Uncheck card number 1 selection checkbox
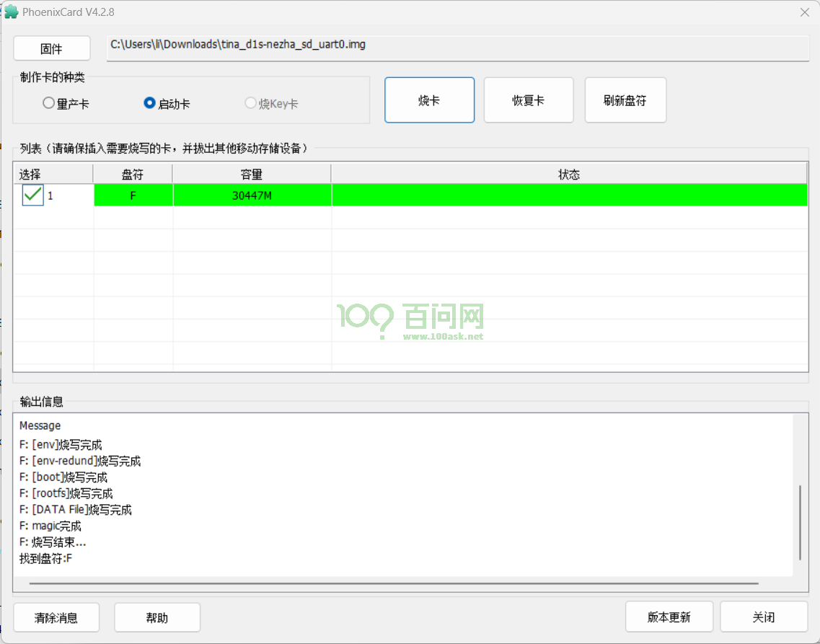 tap(31, 195)
